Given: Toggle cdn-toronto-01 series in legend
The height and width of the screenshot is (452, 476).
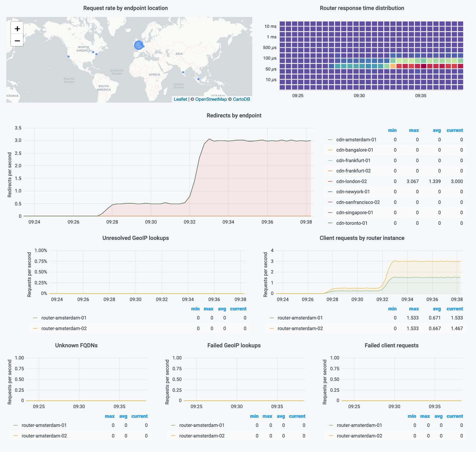Looking at the screenshot, I should (x=352, y=223).
